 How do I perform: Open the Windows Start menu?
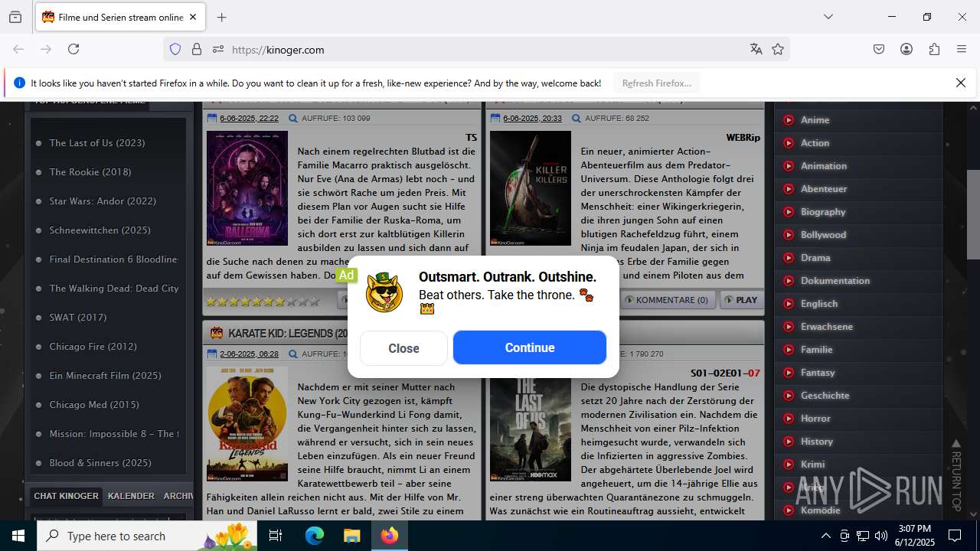coord(18,536)
